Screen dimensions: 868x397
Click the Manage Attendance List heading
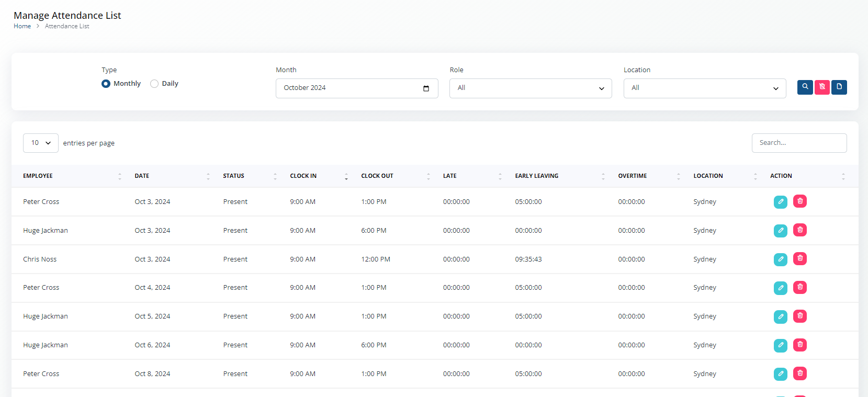pos(67,15)
